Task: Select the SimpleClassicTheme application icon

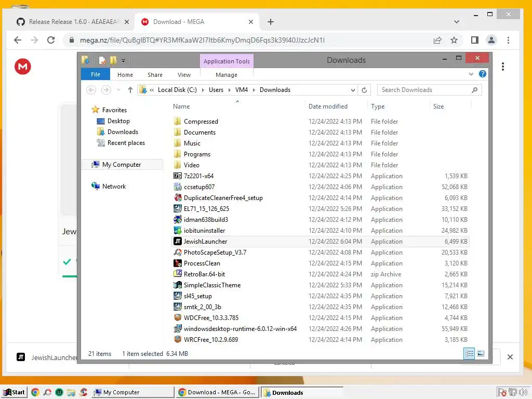Action: click(178, 285)
